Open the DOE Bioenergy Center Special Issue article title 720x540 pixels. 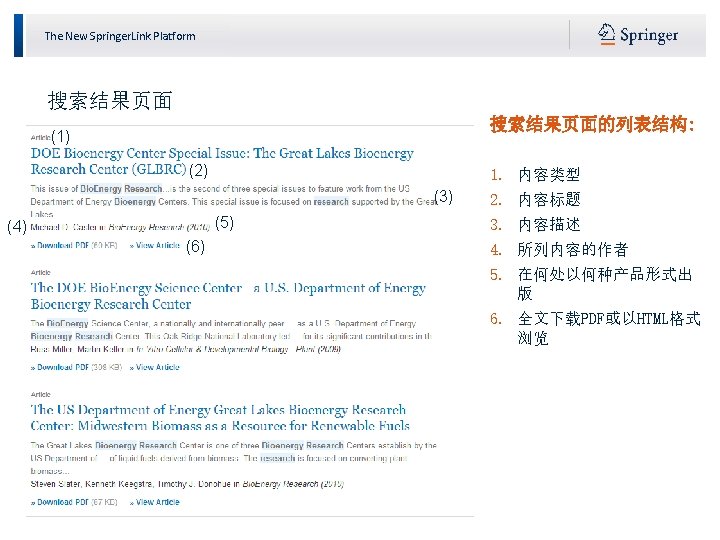(222, 161)
